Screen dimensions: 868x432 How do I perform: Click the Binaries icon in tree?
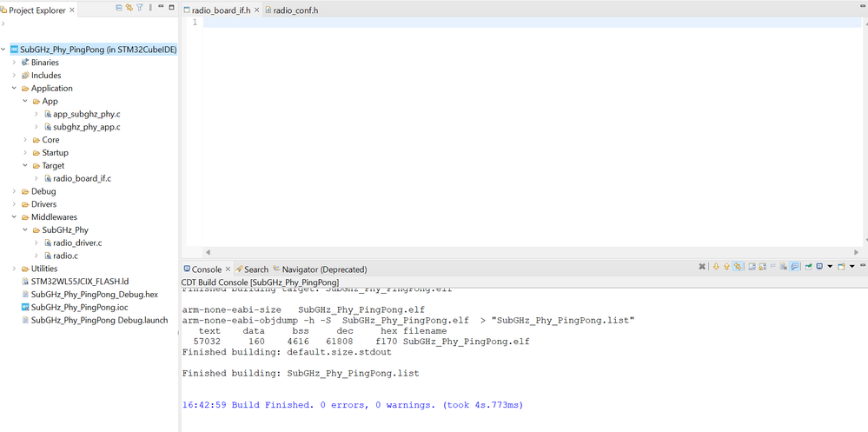coord(25,62)
